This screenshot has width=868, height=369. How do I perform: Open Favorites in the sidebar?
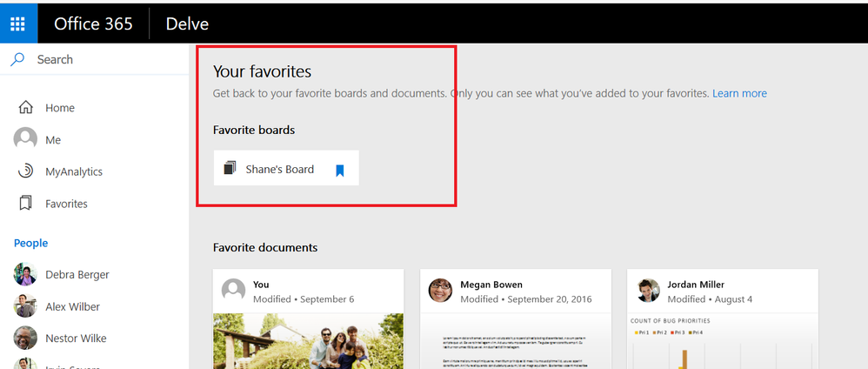[66, 204]
